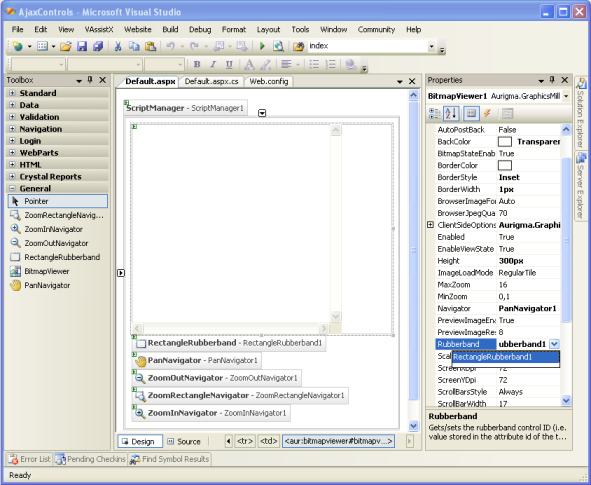Image resolution: width=591 pixels, height=485 pixels.
Task: Click the bulleted list icon
Action: coord(314,64)
